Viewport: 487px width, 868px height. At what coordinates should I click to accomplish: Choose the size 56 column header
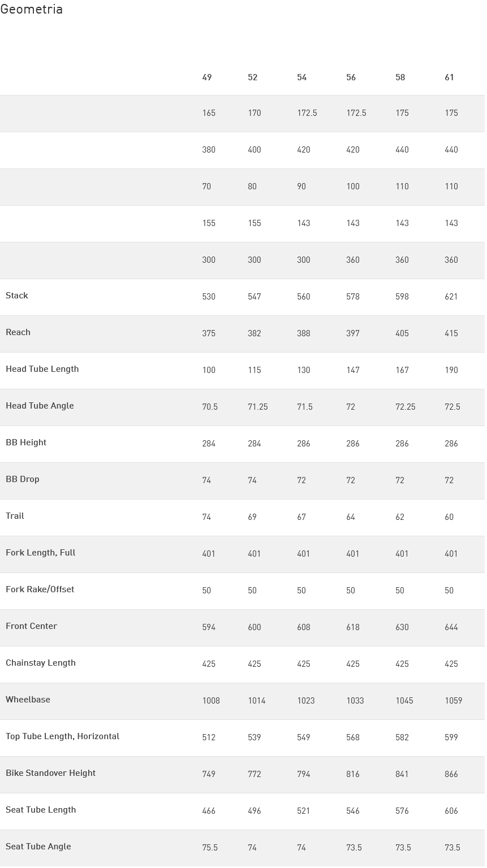tap(351, 77)
